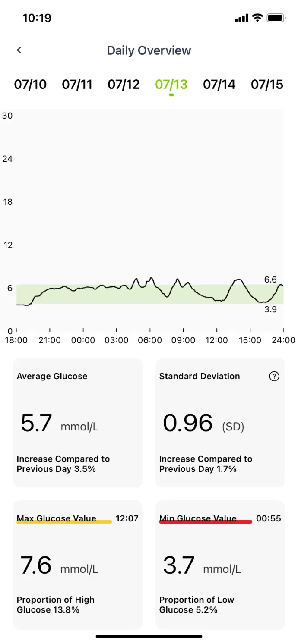Tap the Wi-Fi status icon
The height and width of the screenshot is (644, 298).
pos(257,18)
